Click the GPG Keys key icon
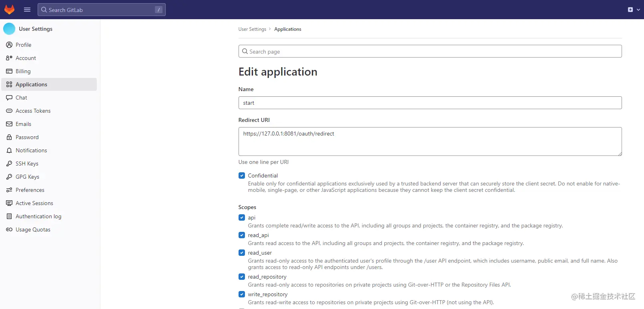The width and height of the screenshot is (644, 309). pyautogui.click(x=9, y=177)
